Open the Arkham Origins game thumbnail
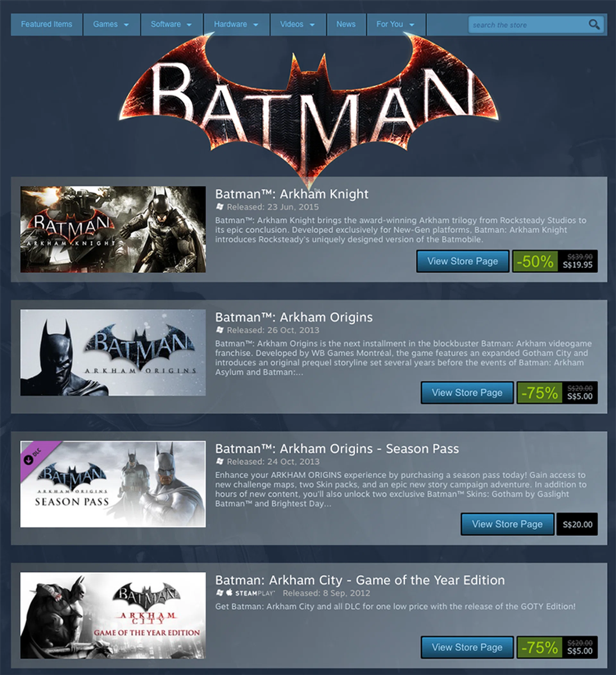The image size is (616, 675). pos(113,353)
